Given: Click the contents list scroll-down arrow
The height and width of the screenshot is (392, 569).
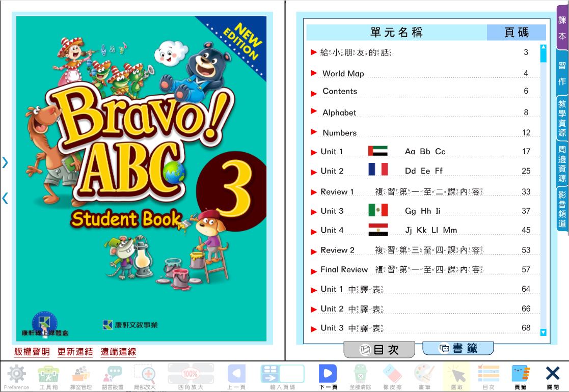Looking at the screenshot, I should [543, 332].
